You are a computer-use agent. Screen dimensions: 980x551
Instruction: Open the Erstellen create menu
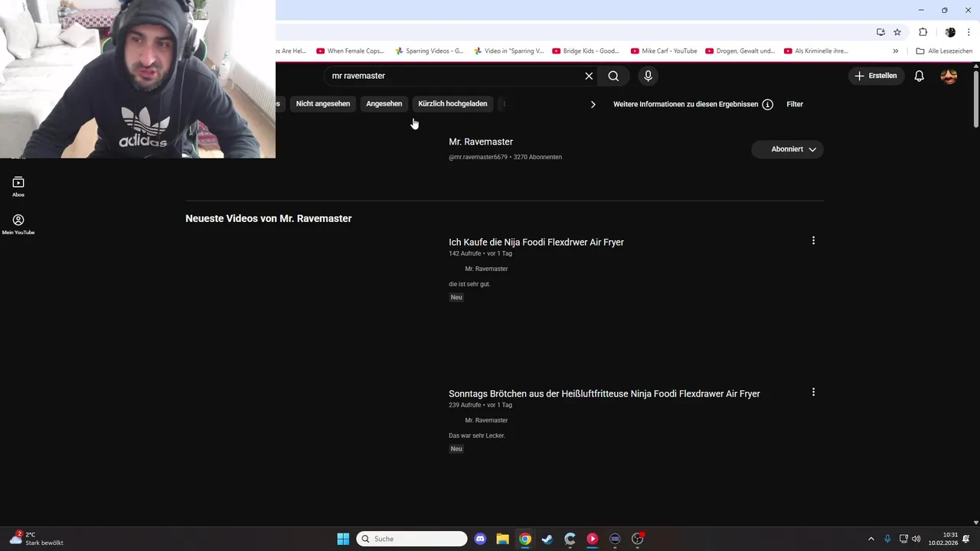pos(877,76)
